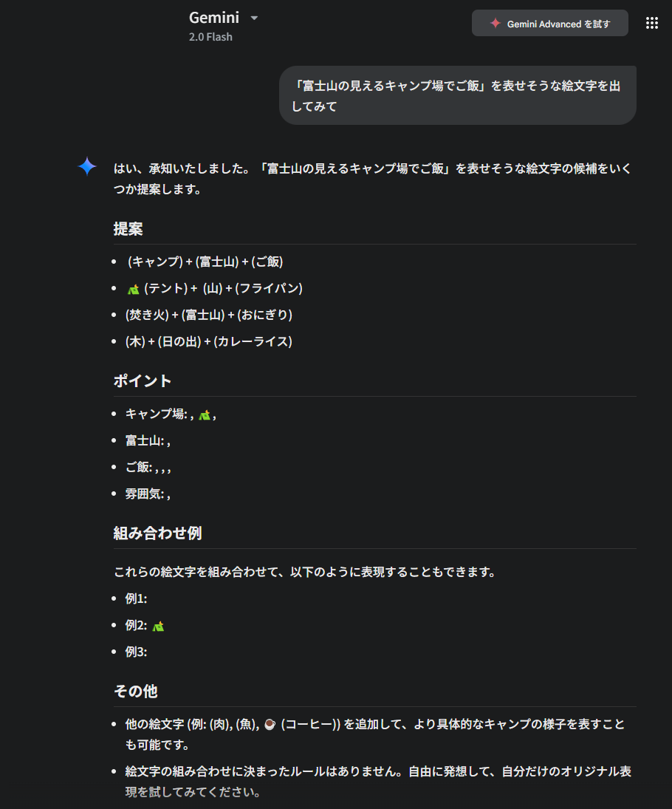Click the divider line under 提案

[373, 244]
